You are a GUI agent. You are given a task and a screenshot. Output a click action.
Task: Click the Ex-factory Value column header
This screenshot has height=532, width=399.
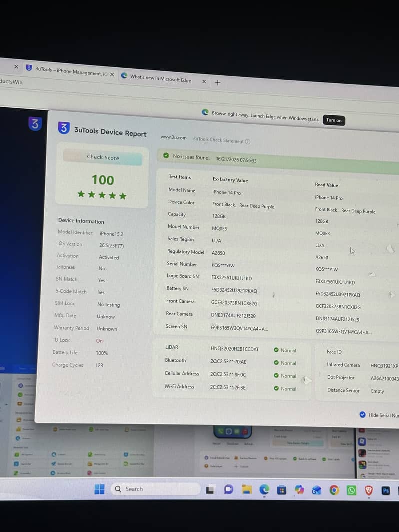[230, 180]
